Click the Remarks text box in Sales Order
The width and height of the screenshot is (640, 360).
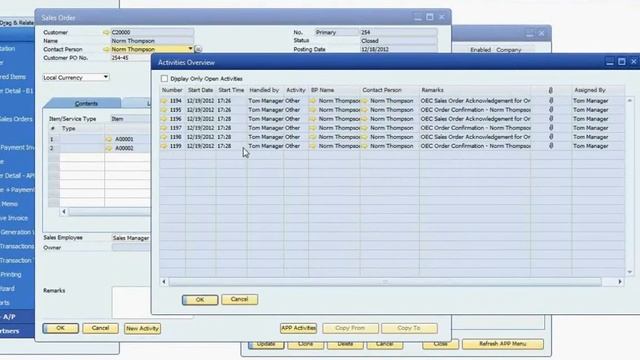pos(131,302)
